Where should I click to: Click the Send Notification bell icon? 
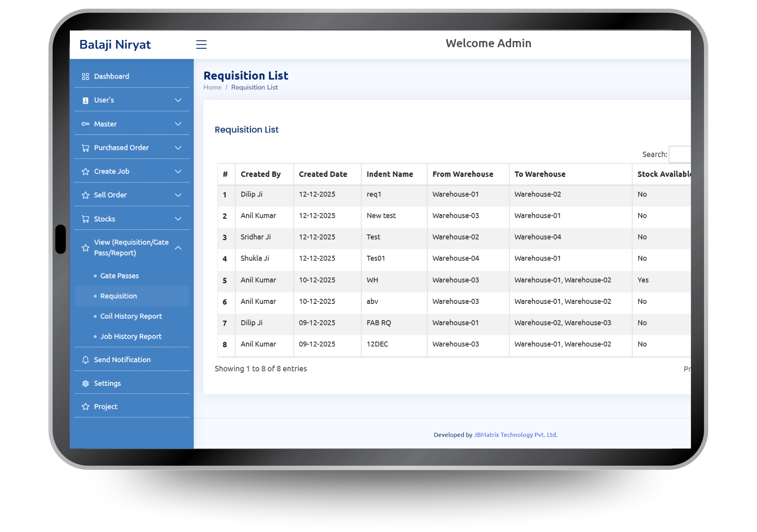click(85, 360)
